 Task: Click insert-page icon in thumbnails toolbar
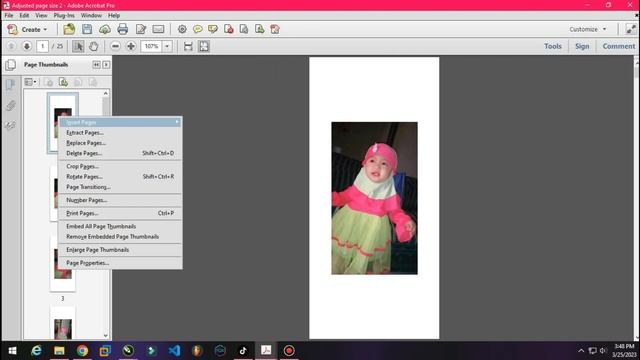coord(63,82)
